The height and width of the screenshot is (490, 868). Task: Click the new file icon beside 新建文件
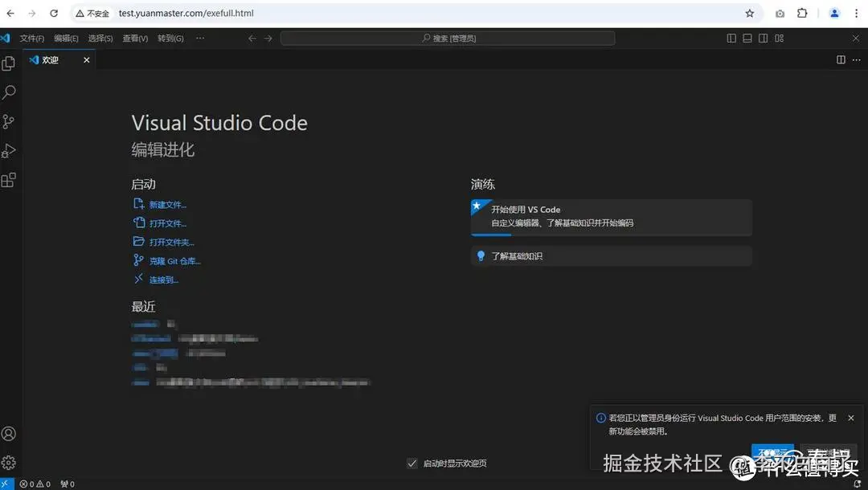coord(138,204)
